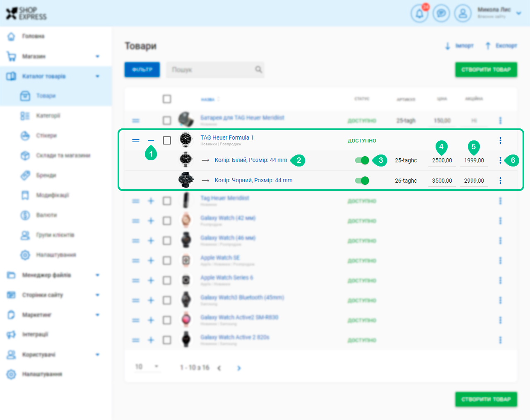
Task: Toggle availability of the Білий variant
Action: [362, 160]
